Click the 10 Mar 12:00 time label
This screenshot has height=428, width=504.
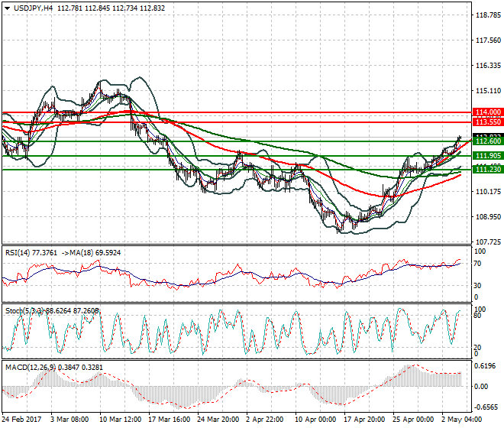[x=120, y=420]
